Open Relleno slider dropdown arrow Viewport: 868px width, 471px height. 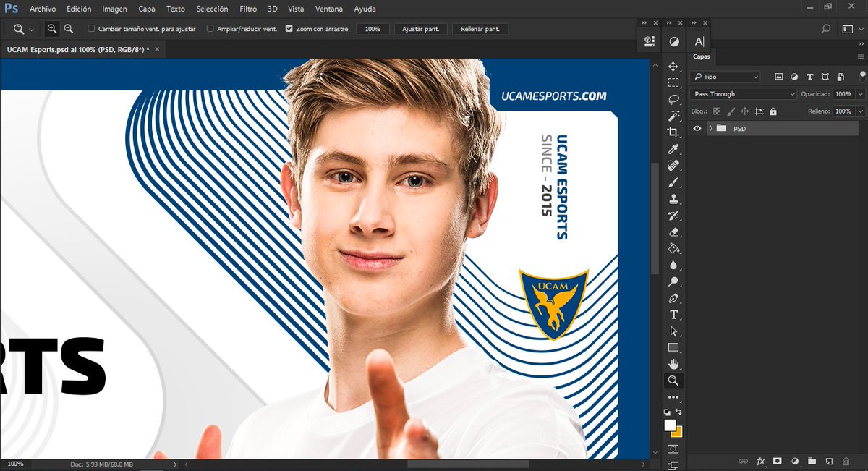[x=861, y=111]
